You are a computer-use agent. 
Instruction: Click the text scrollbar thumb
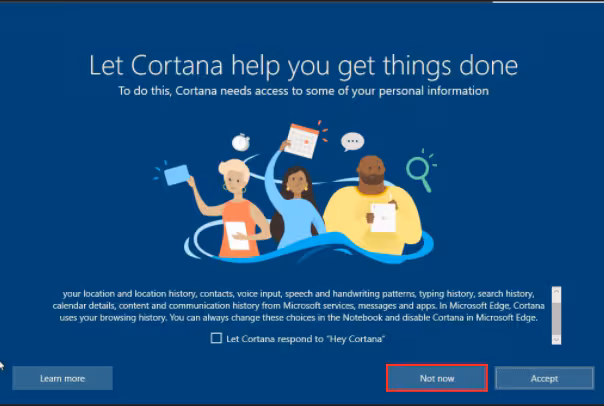point(556,318)
